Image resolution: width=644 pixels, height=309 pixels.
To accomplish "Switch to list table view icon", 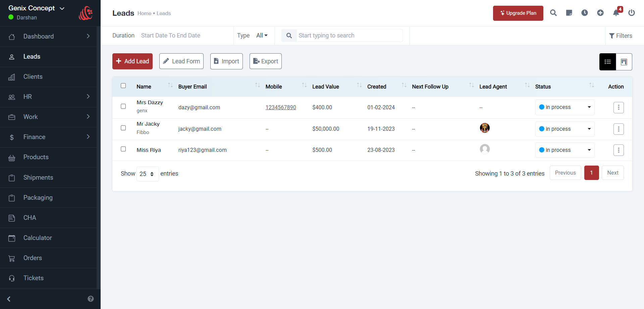I will 608,62.
